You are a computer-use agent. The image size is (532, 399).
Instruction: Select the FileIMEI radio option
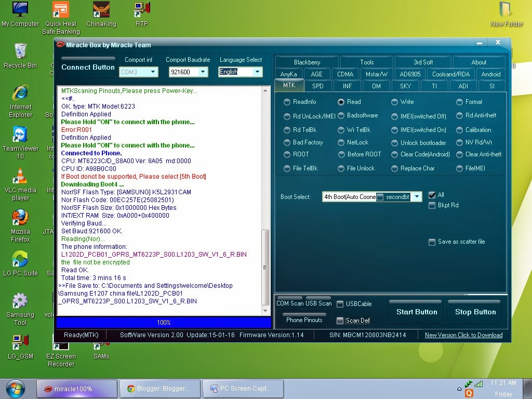click(459, 168)
